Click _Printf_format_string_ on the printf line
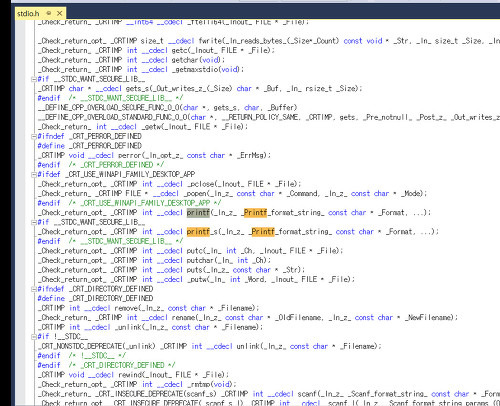500x406 pixels. coord(284,213)
